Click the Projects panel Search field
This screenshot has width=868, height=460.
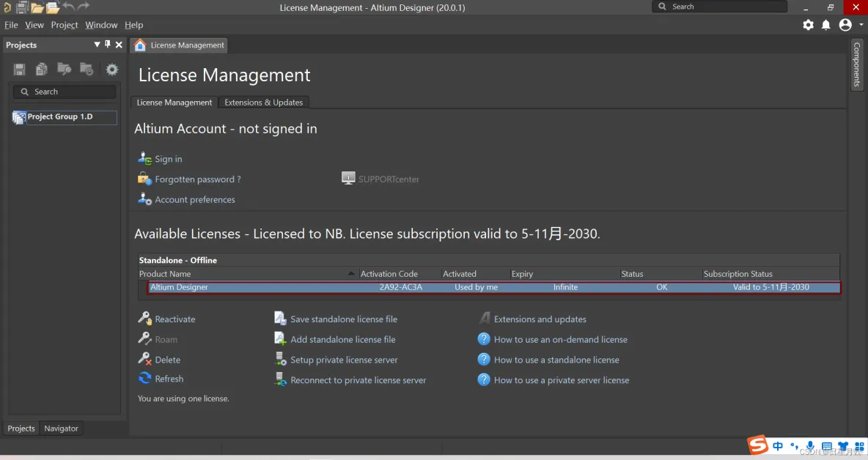point(65,92)
